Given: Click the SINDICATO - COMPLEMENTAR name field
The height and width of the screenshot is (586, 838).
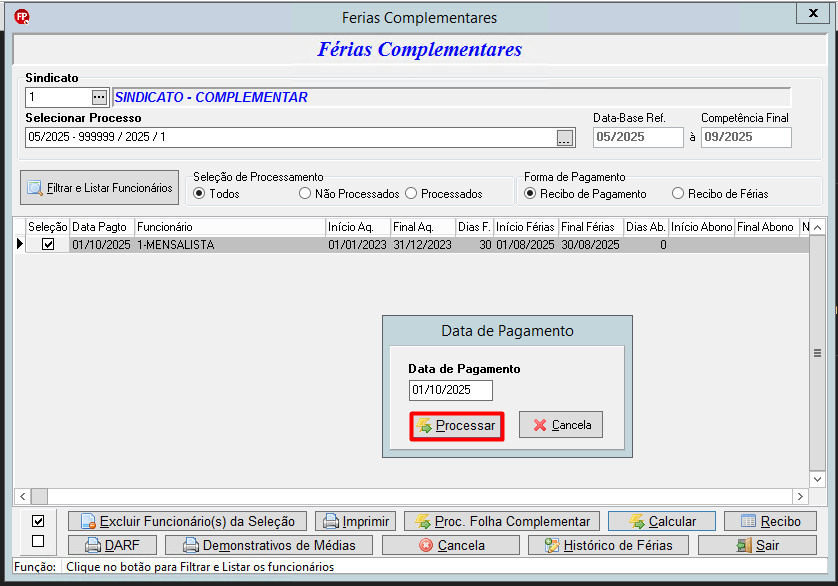Looking at the screenshot, I should [x=452, y=97].
